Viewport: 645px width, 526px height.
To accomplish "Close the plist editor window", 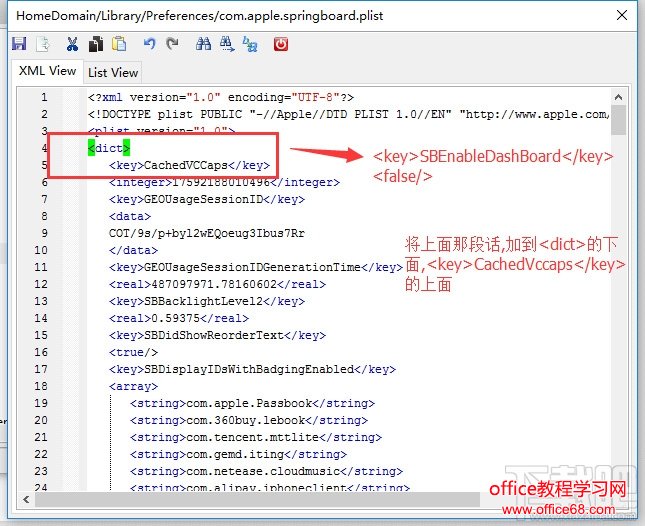I will point(622,16).
